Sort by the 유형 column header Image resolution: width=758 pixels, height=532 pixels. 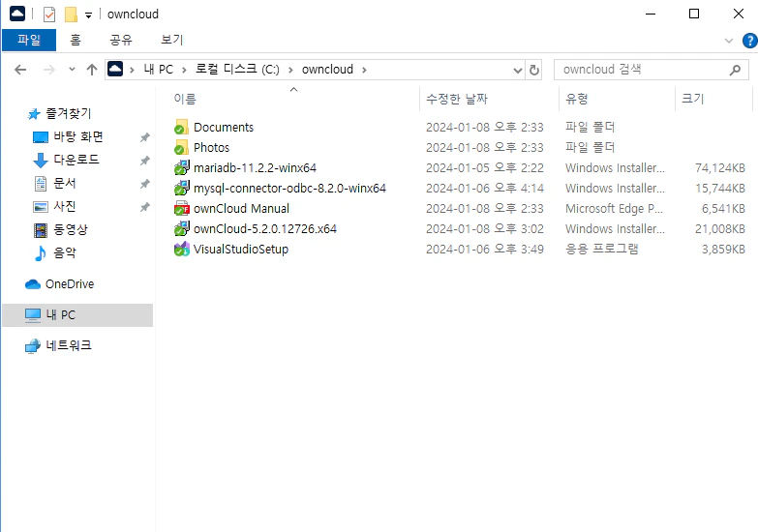577,99
